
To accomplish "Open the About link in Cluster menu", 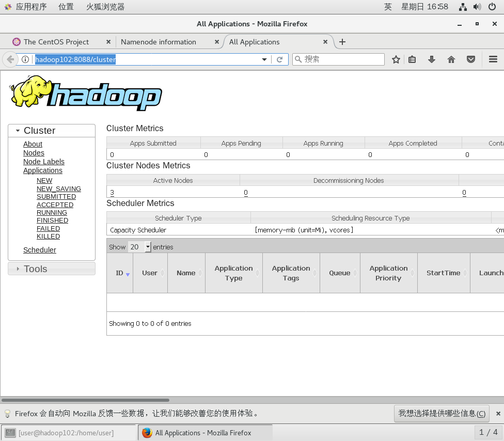I will click(33, 144).
